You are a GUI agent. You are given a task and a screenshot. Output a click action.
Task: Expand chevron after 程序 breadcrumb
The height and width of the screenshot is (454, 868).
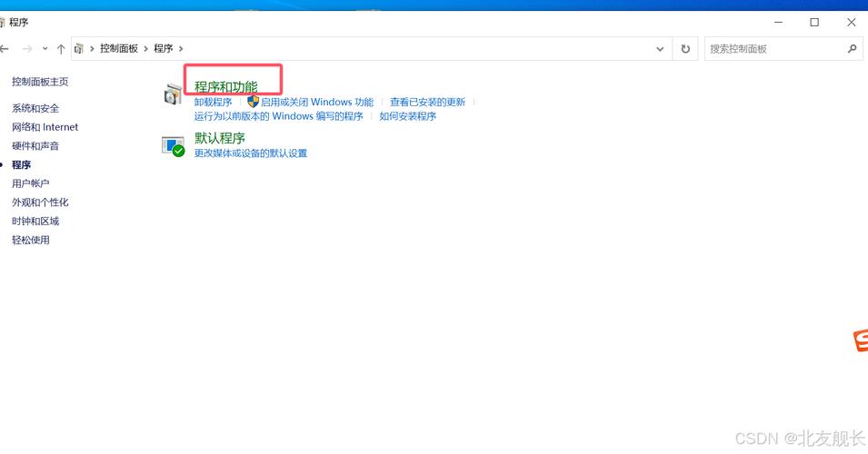(x=181, y=49)
